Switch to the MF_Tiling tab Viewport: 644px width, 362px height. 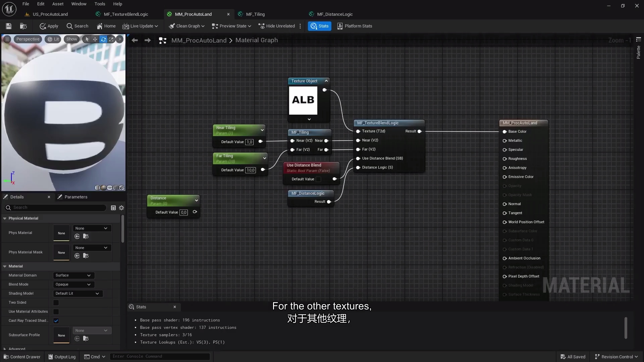pos(256,14)
